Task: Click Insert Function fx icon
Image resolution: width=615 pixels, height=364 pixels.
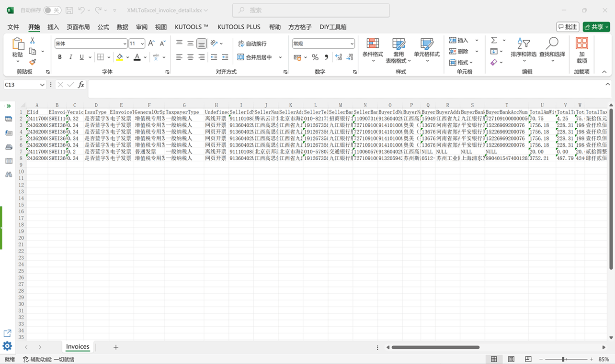Action: click(81, 85)
